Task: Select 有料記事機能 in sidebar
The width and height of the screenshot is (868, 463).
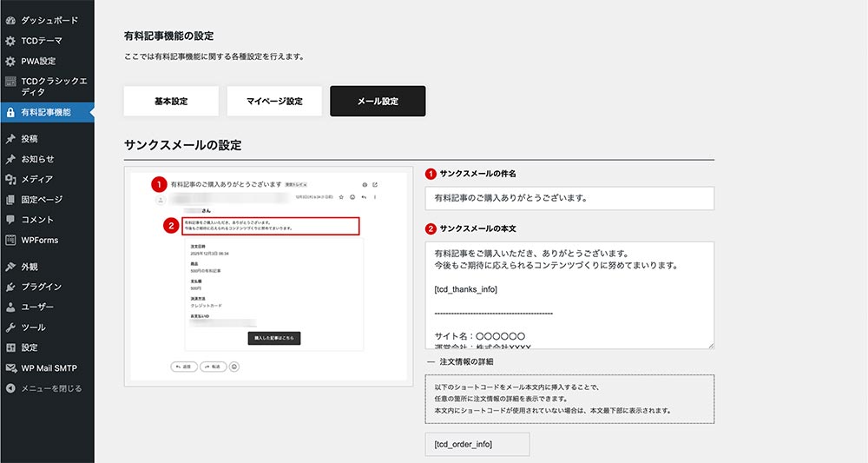Action: [x=47, y=112]
